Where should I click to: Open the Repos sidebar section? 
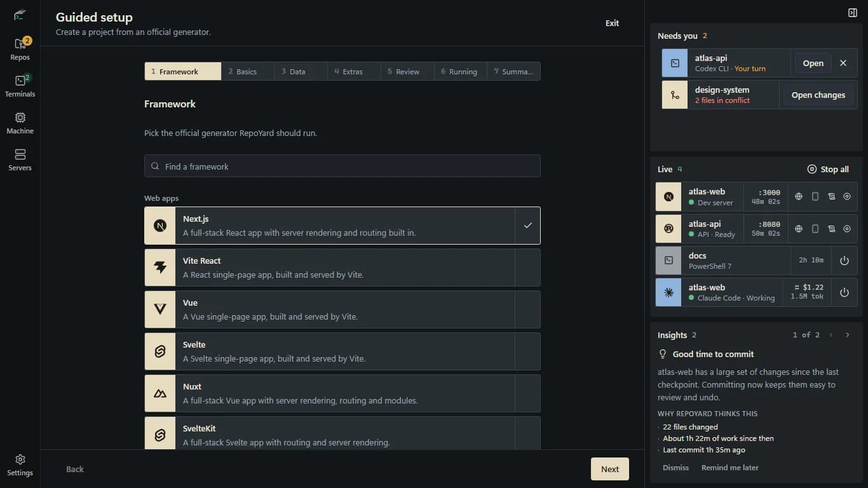tap(20, 49)
